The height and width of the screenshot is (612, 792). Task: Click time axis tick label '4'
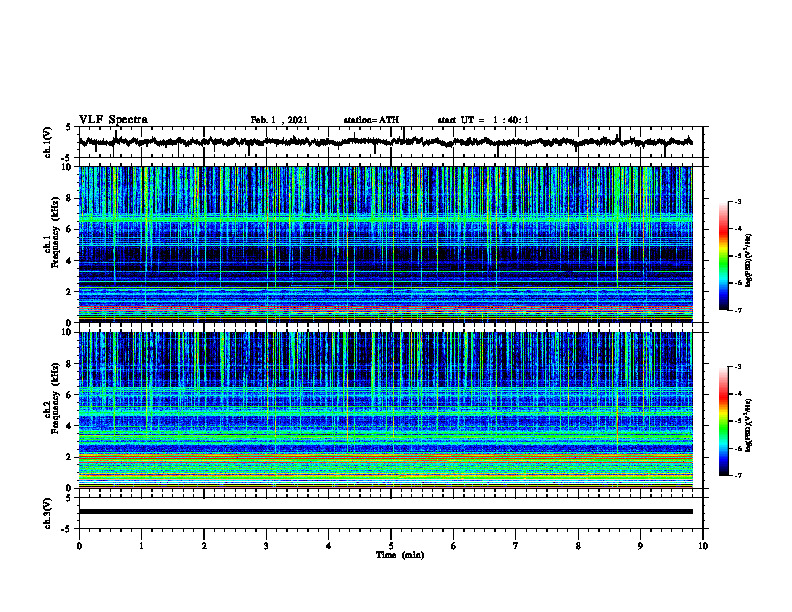point(329,546)
